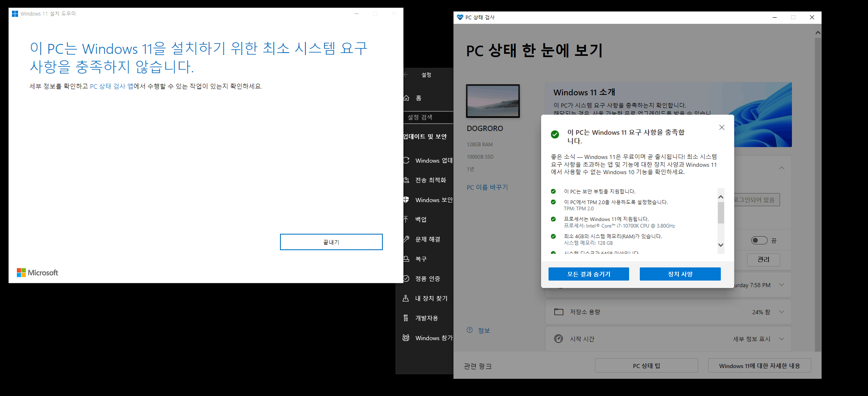Click the 관리 button
The width and height of the screenshot is (868, 396).
[x=763, y=260]
